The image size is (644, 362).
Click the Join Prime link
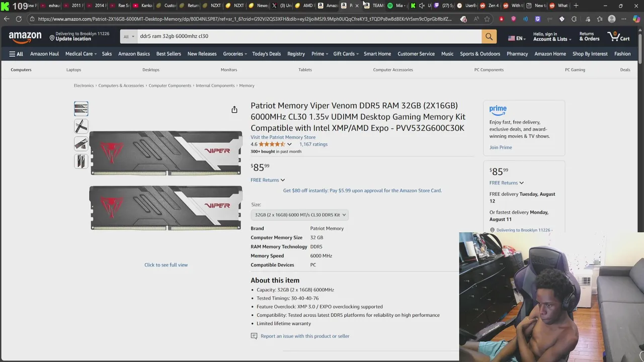[x=501, y=147]
